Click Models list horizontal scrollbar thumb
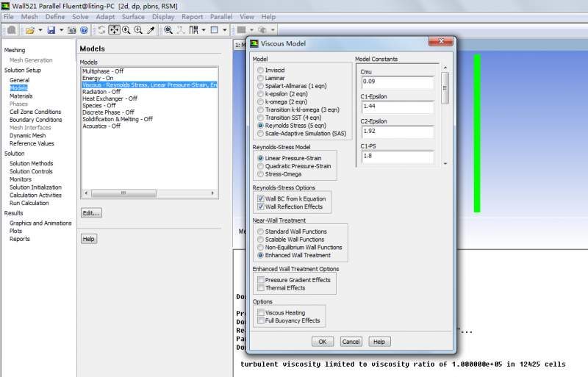This screenshot has width=588, height=377. pos(123,193)
